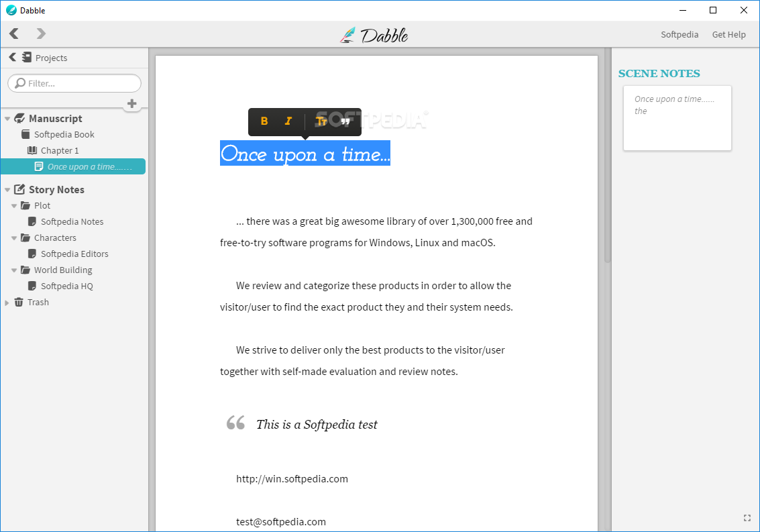Select the Characters folder label
760x532 pixels.
pos(55,237)
